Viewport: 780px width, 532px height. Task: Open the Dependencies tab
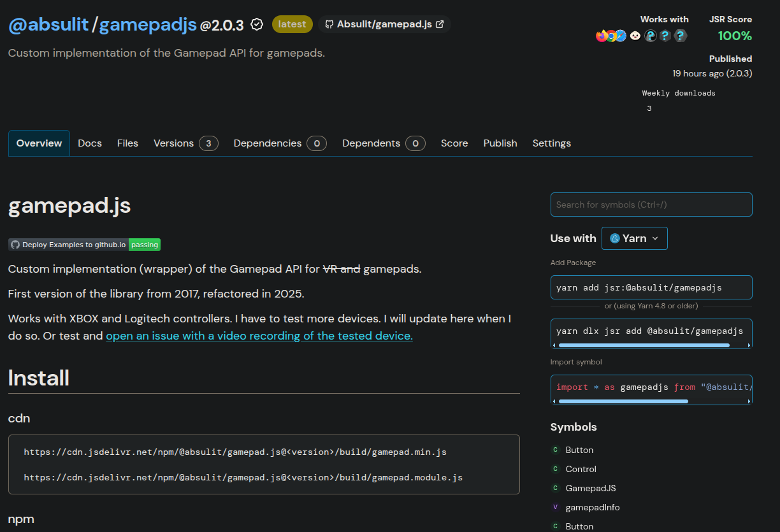(280, 143)
